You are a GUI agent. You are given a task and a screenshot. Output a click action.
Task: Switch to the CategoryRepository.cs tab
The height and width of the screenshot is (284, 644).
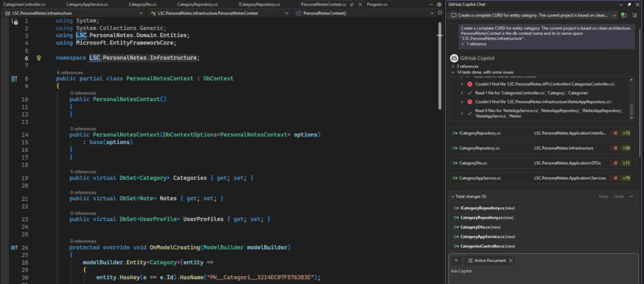[197, 4]
